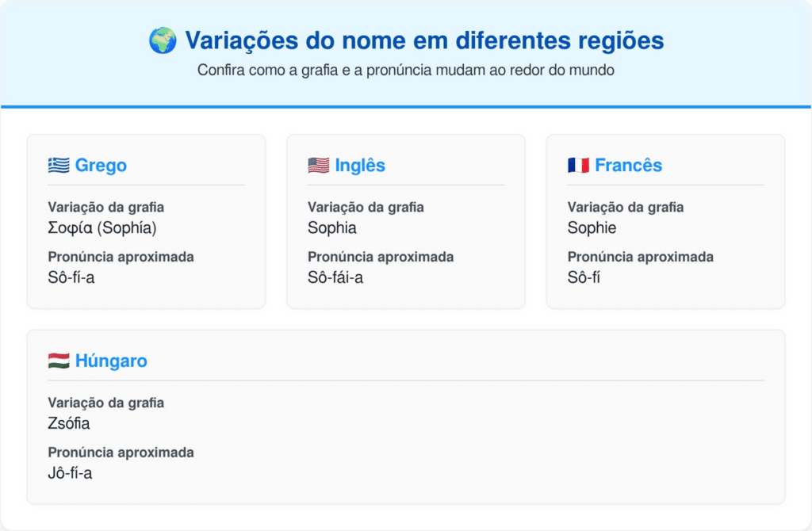Select the Grego heading

pyautogui.click(x=101, y=166)
